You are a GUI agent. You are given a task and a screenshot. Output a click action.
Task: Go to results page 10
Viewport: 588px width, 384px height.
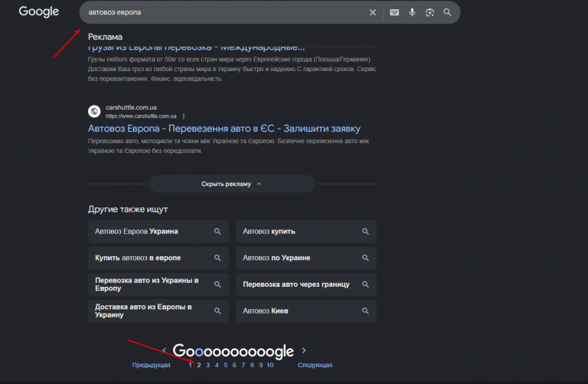coord(270,365)
